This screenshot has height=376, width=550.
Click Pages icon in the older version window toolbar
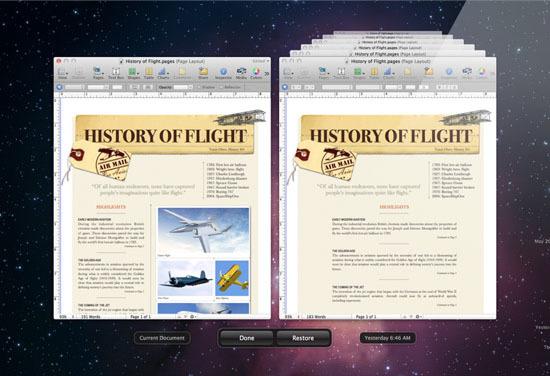323,73
